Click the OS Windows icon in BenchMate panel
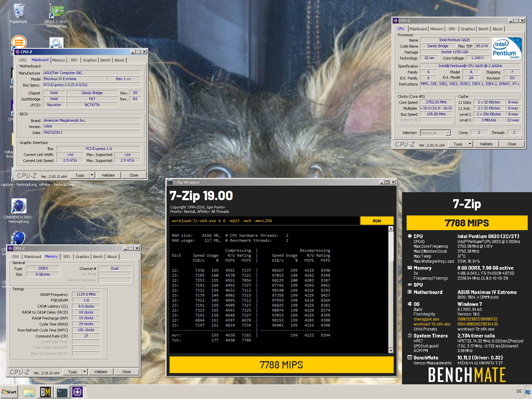 click(x=410, y=304)
